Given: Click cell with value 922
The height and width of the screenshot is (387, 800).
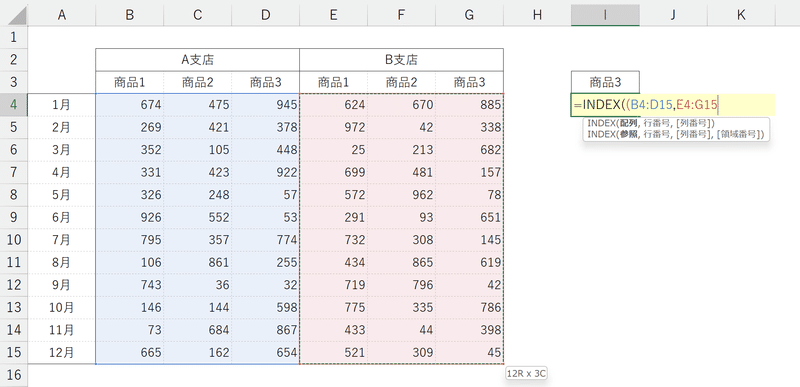Looking at the screenshot, I should (265, 172).
